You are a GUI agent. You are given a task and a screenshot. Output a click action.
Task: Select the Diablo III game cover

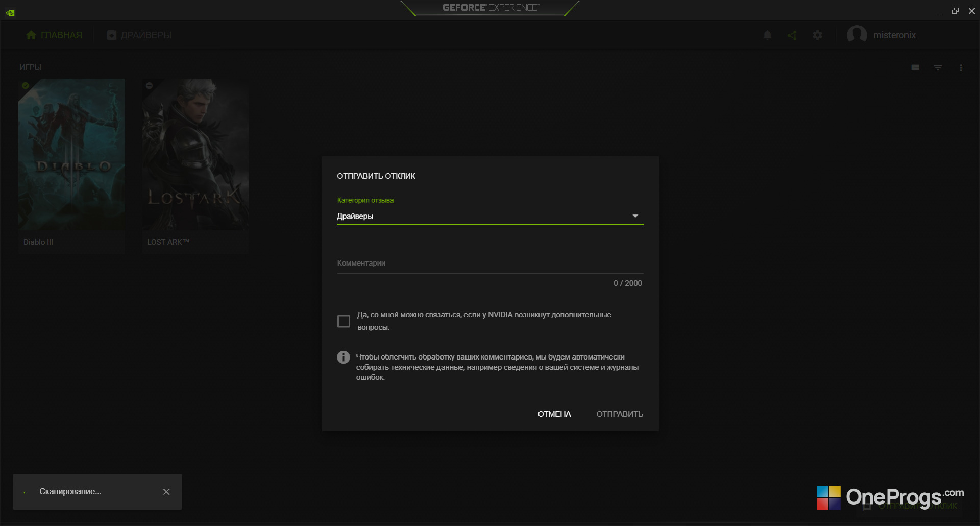coord(71,154)
